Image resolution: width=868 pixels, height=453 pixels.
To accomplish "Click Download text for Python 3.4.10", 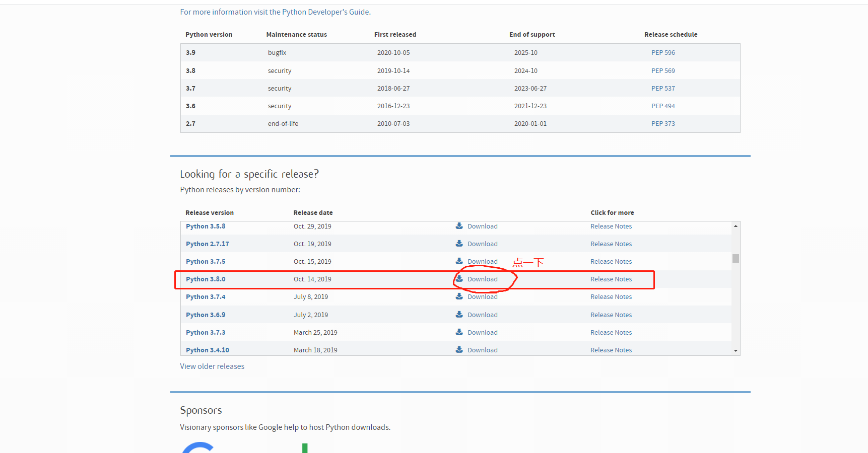I will [x=483, y=350].
